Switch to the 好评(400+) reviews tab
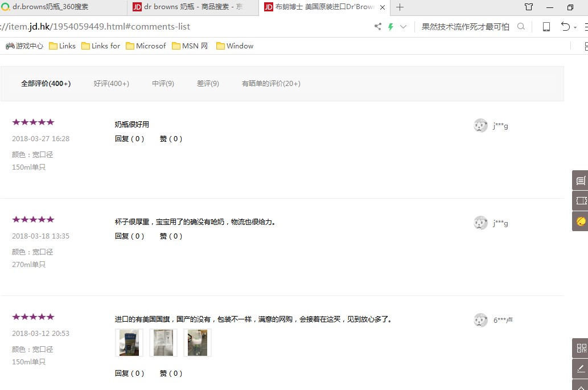 (x=111, y=84)
